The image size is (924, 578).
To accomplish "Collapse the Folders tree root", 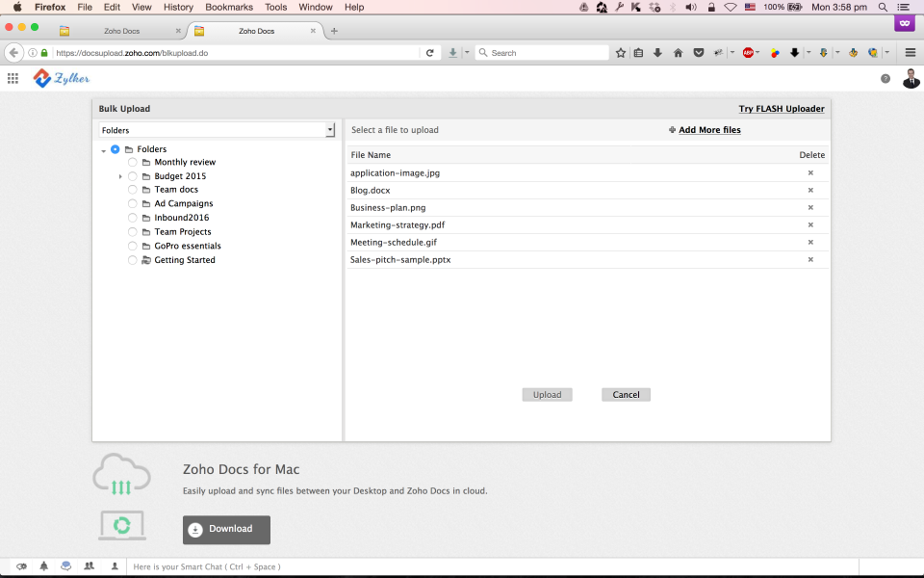I will point(104,149).
